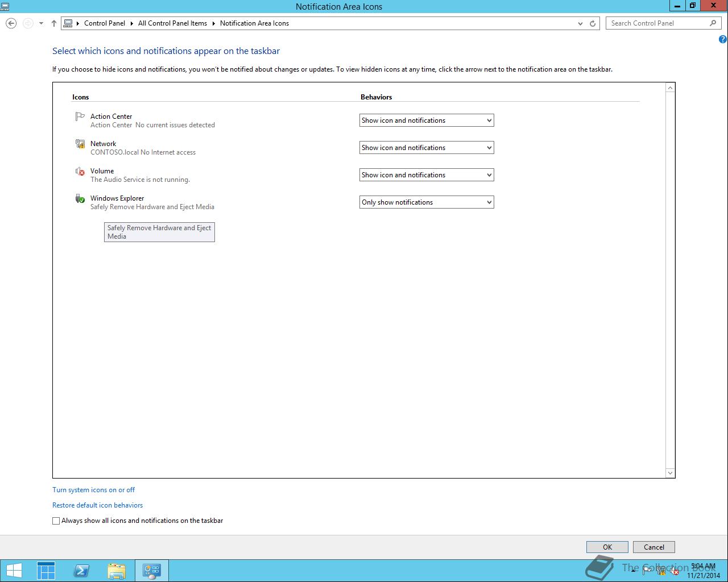Open Windows PowerShell from the taskbar
The height and width of the screenshot is (582, 728).
tap(81, 571)
